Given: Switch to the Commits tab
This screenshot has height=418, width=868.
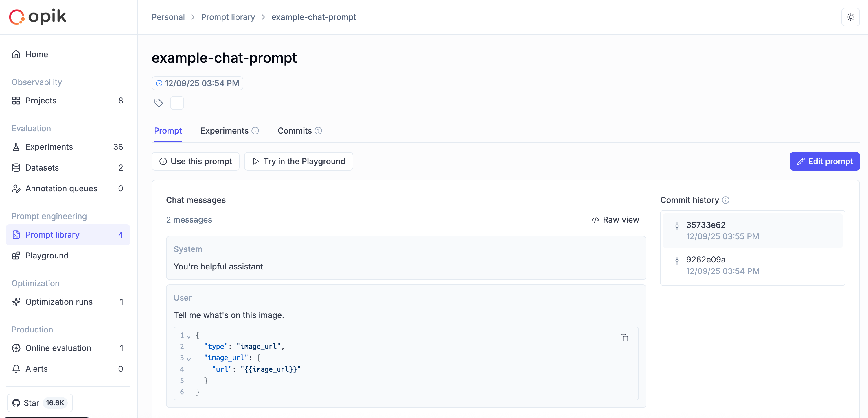Looking at the screenshot, I should (x=295, y=131).
